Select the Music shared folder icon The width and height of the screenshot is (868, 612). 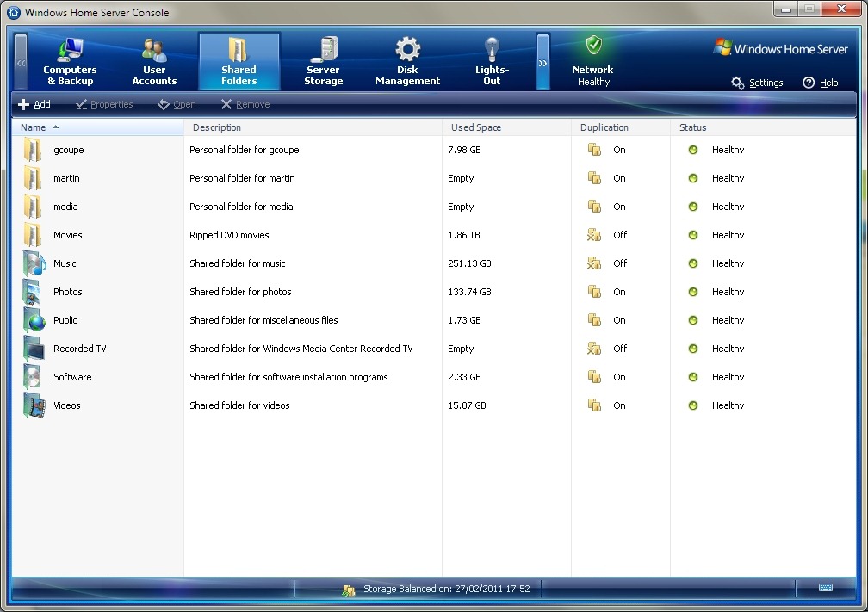34,263
